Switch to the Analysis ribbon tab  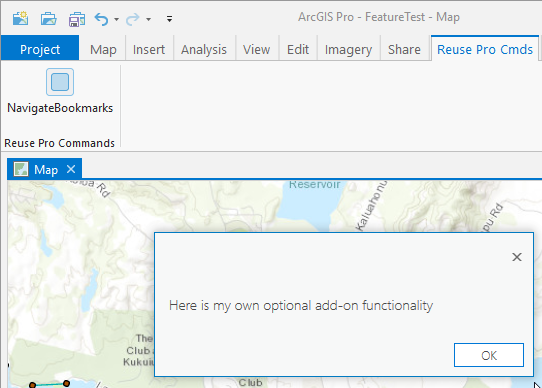coord(204,49)
